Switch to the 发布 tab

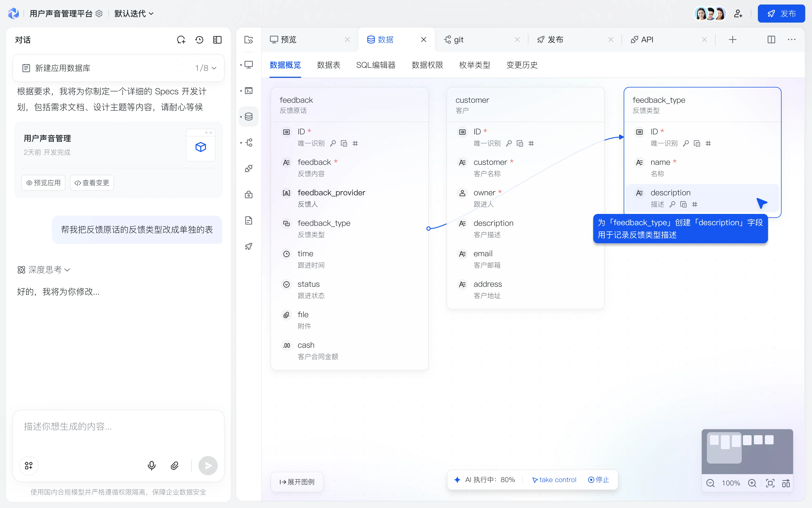(550, 40)
